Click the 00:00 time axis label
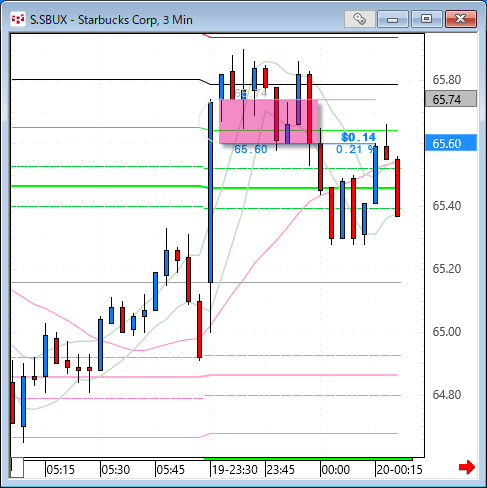The height and width of the screenshot is (488, 487). tap(335, 470)
